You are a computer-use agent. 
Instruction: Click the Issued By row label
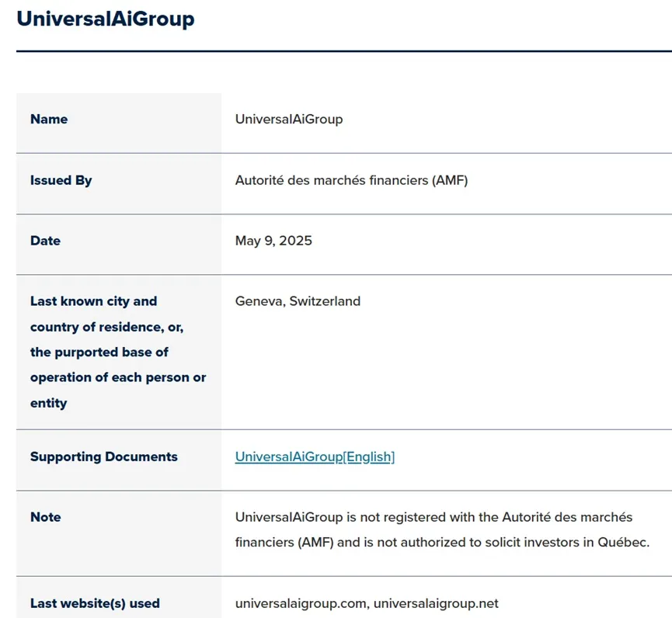61,180
